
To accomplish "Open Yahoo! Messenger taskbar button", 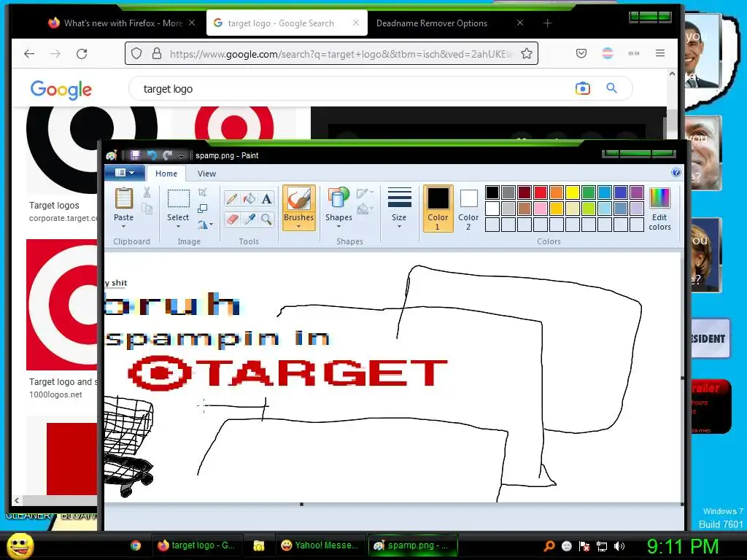I will click(320, 545).
